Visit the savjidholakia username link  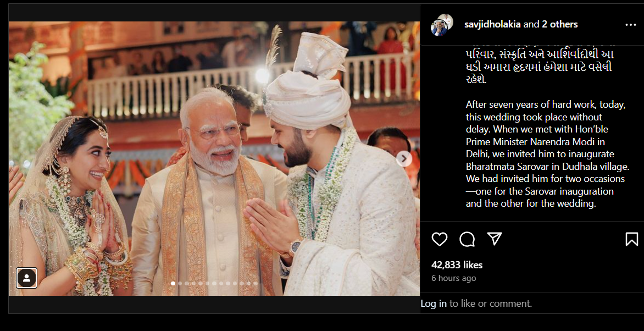(x=492, y=24)
